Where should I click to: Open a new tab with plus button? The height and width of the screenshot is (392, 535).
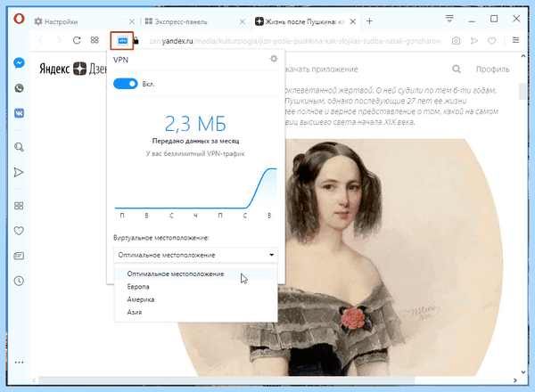click(x=369, y=21)
